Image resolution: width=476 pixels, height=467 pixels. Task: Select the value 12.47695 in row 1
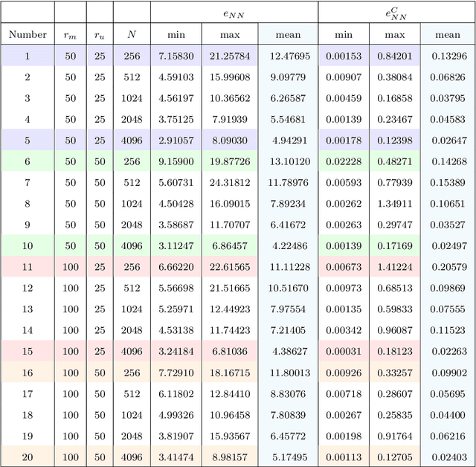pos(288,56)
